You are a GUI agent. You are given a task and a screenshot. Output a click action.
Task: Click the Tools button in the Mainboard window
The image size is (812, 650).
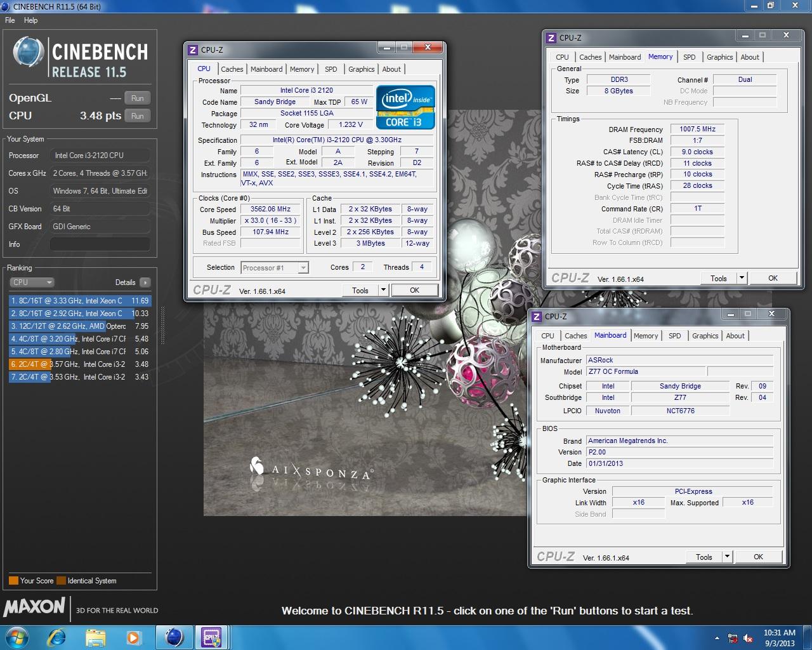704,557
